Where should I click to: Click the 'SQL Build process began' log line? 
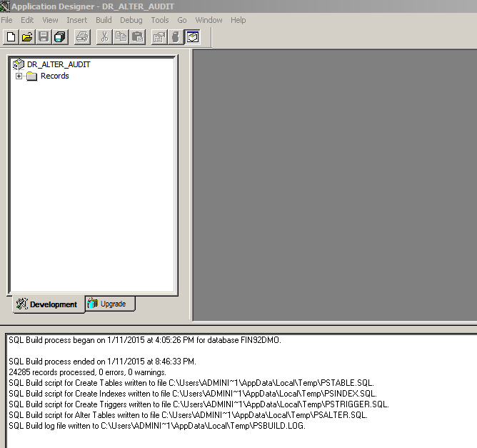(145, 340)
